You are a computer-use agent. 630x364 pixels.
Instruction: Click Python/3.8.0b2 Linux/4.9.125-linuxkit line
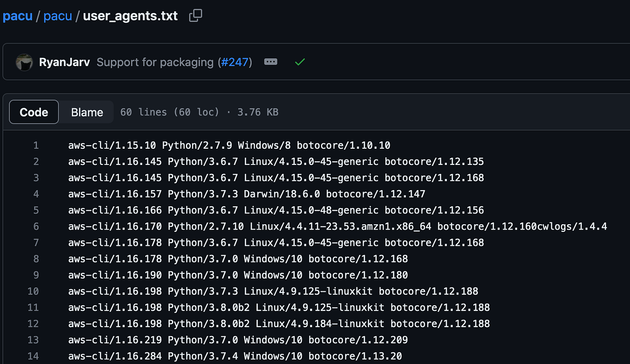279,307
